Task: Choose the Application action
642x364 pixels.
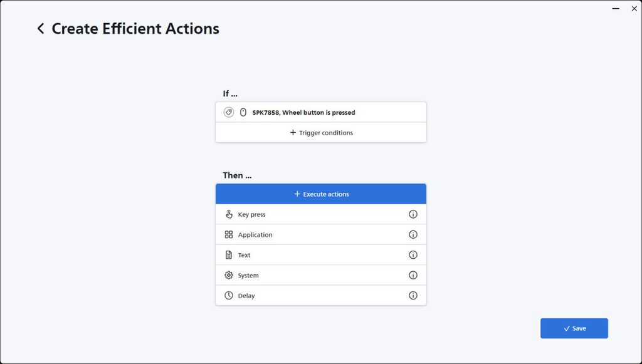Action: click(x=321, y=234)
